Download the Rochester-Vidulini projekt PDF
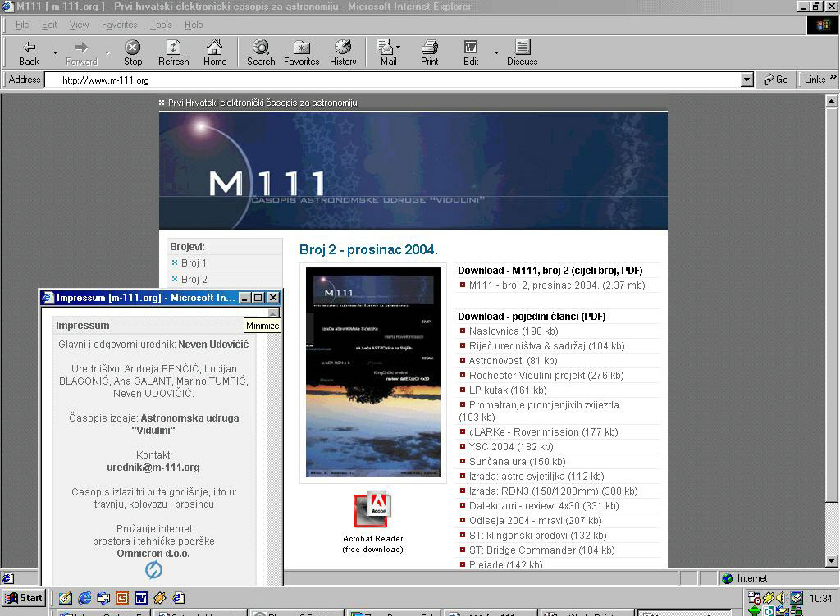840x616 pixels. tap(546, 376)
